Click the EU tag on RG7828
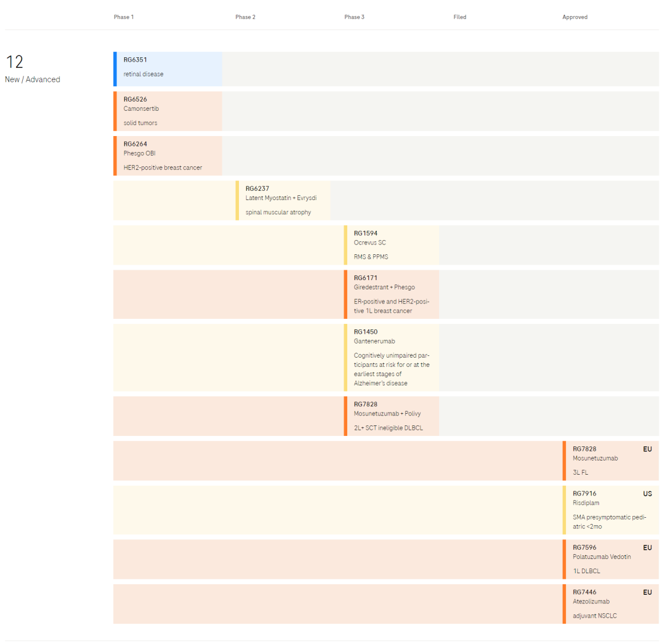Viewport: 665px width, 644px height. click(647, 449)
